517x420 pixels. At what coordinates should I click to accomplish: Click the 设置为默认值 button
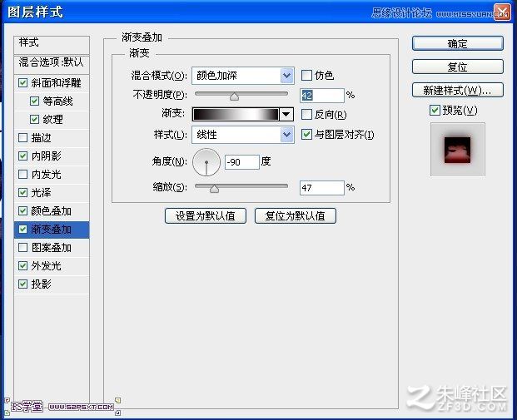206,215
